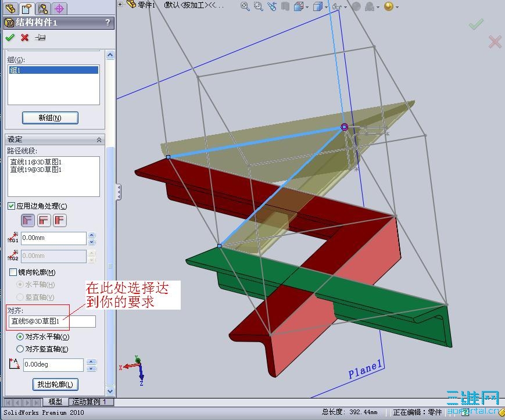505x420 pixels.
Task: Select 对齐水平轴(O) radio button
Action: [x=20, y=337]
